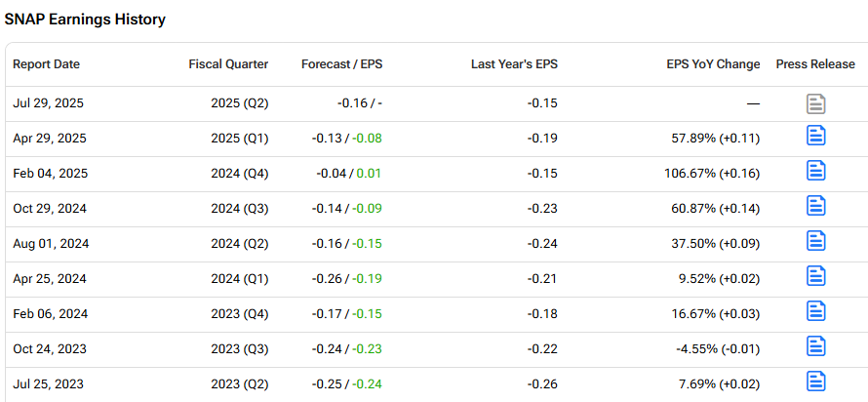Click the Last Year's EPS column header

[x=514, y=64]
